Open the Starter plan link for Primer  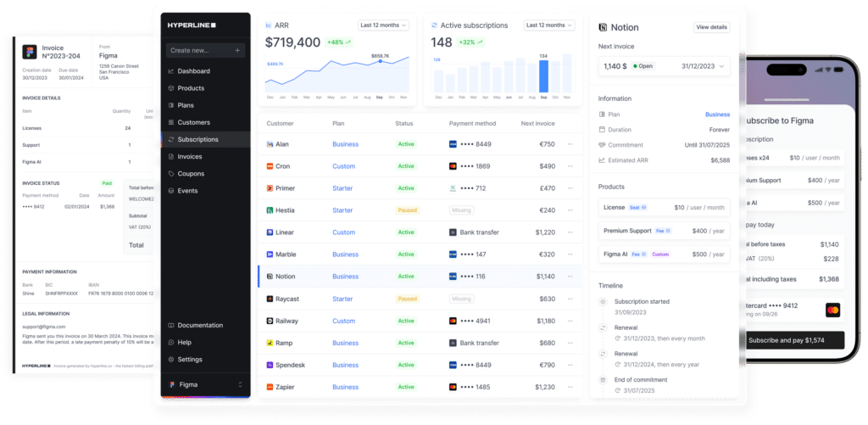coord(342,188)
